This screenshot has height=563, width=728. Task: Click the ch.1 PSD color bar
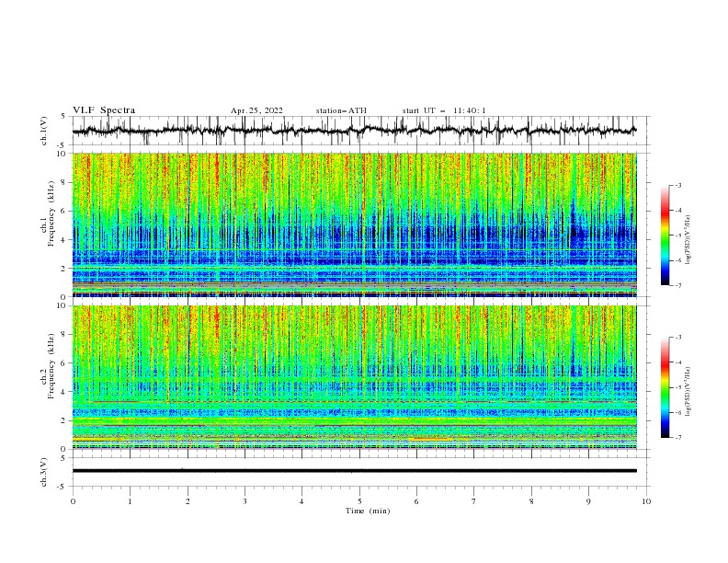(665, 236)
